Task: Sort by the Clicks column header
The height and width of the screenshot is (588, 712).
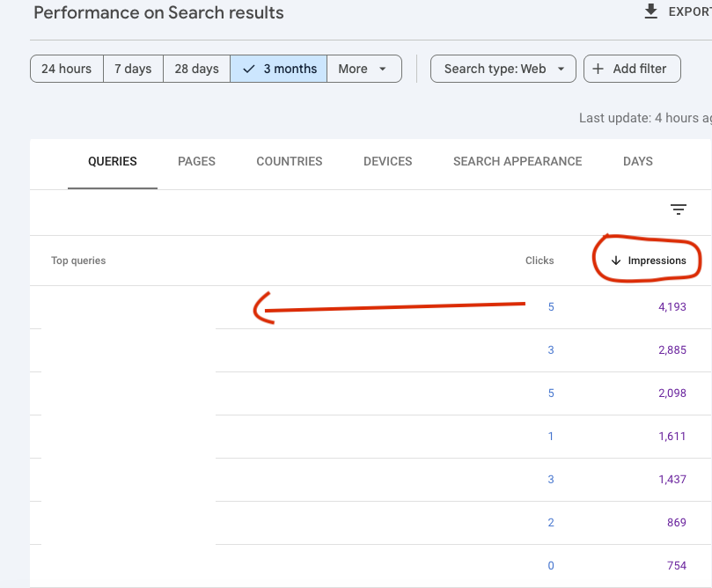Action: pos(540,261)
